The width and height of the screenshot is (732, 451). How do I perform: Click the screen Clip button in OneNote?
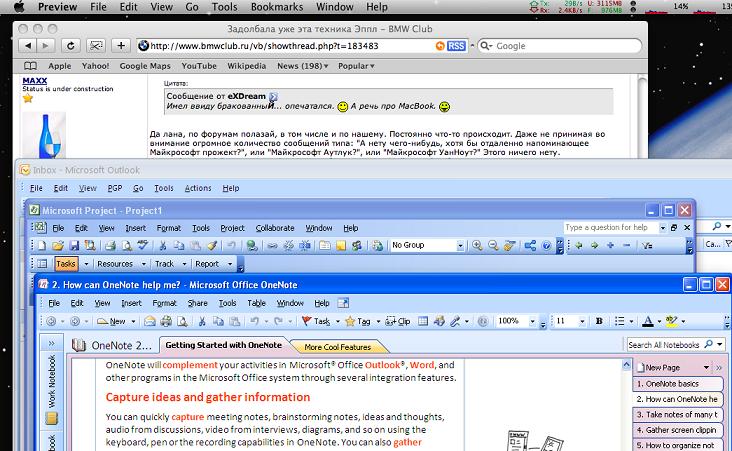(398, 321)
